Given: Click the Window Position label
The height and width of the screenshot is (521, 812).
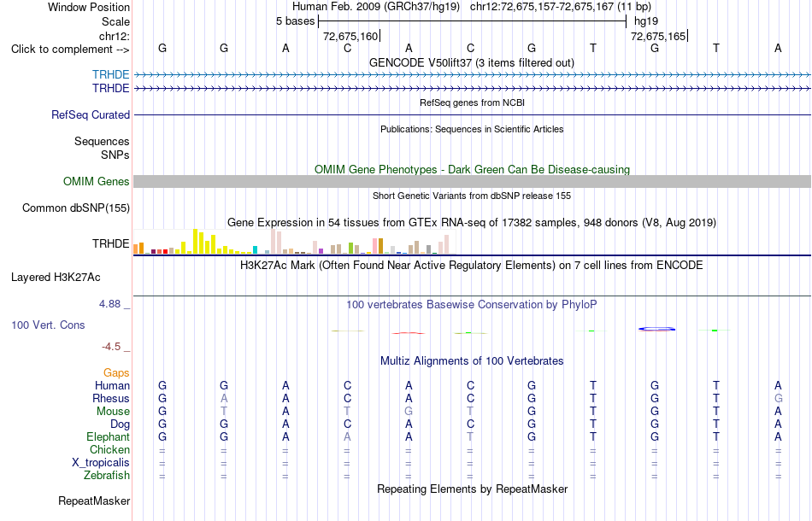Looking at the screenshot, I should click(89, 7).
